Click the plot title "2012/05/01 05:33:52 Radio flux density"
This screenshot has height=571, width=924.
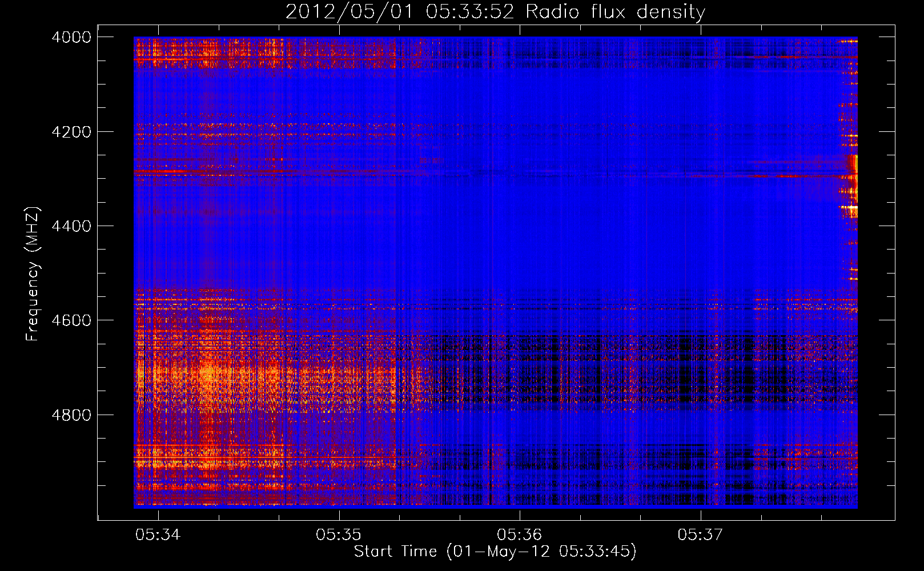[495, 11]
